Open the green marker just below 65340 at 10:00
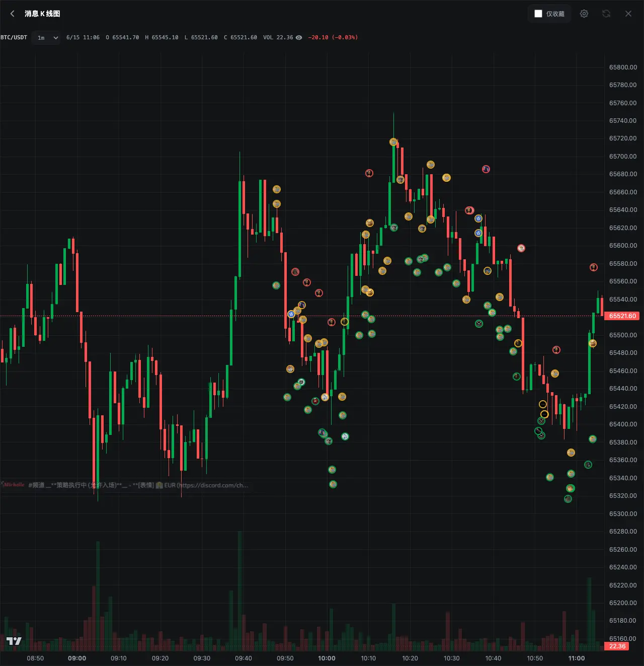 click(333, 484)
